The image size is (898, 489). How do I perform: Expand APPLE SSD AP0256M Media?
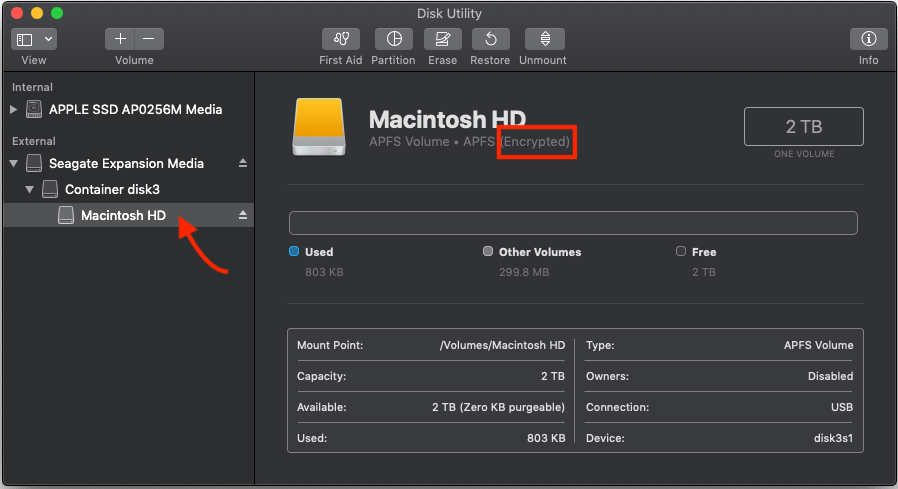click(14, 109)
